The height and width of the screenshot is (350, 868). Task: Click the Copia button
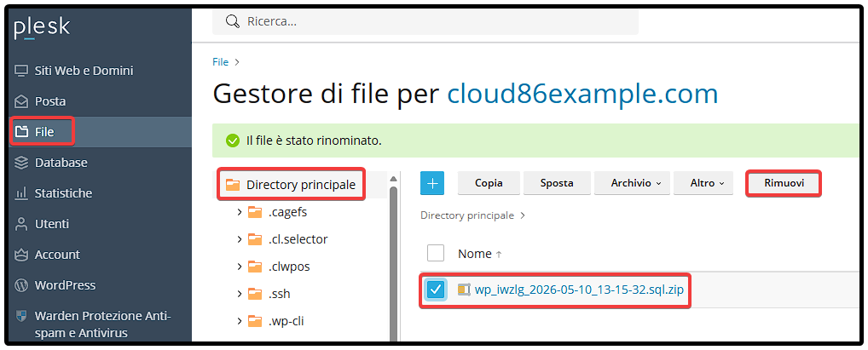click(x=489, y=183)
